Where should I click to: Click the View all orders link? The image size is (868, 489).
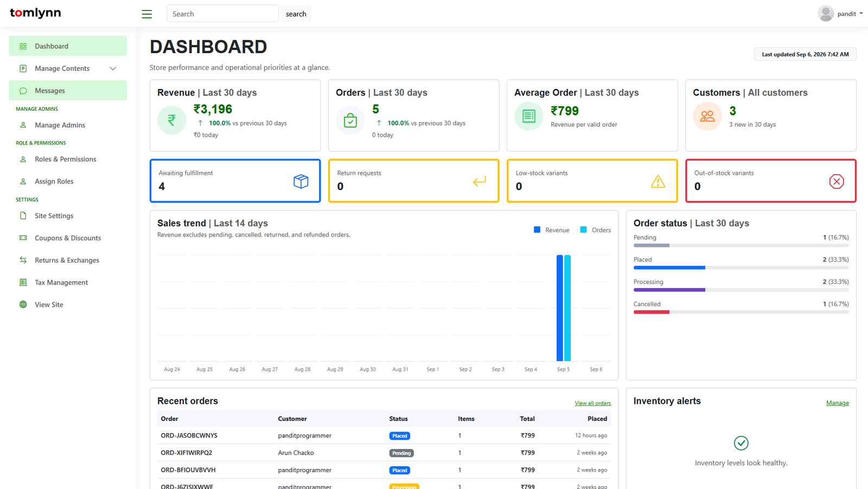tap(593, 403)
